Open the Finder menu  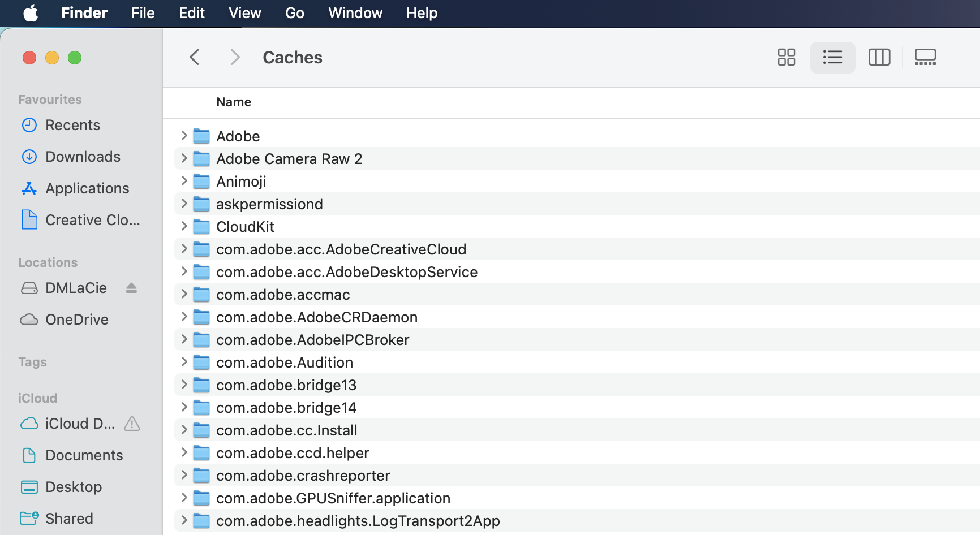84,13
